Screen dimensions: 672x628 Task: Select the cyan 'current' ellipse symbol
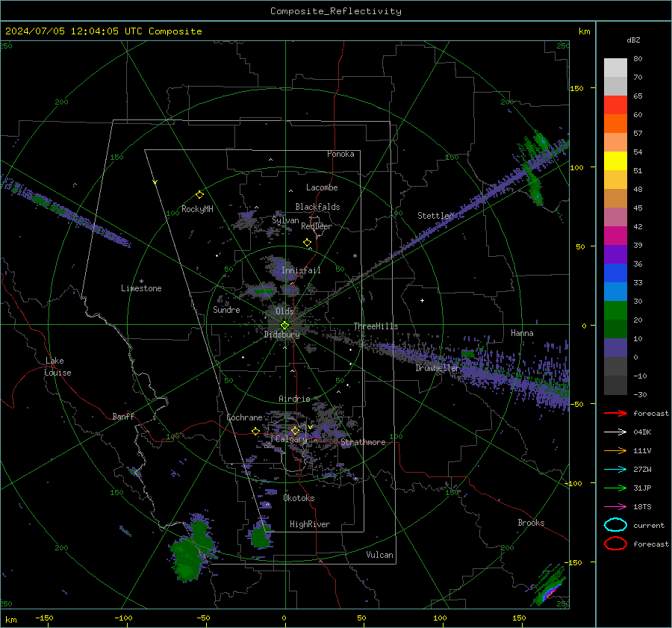pos(615,525)
